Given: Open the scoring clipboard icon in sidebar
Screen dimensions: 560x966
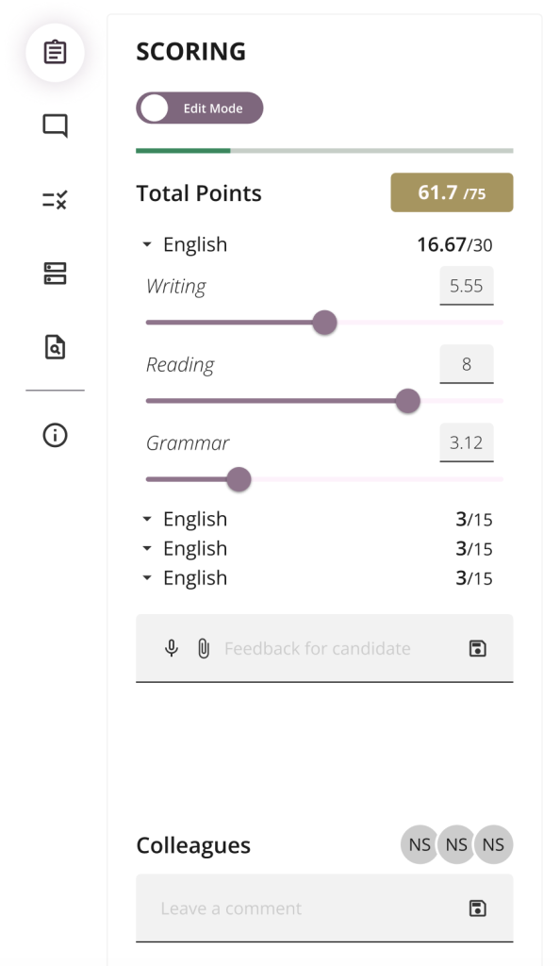Looking at the screenshot, I should [x=55, y=53].
